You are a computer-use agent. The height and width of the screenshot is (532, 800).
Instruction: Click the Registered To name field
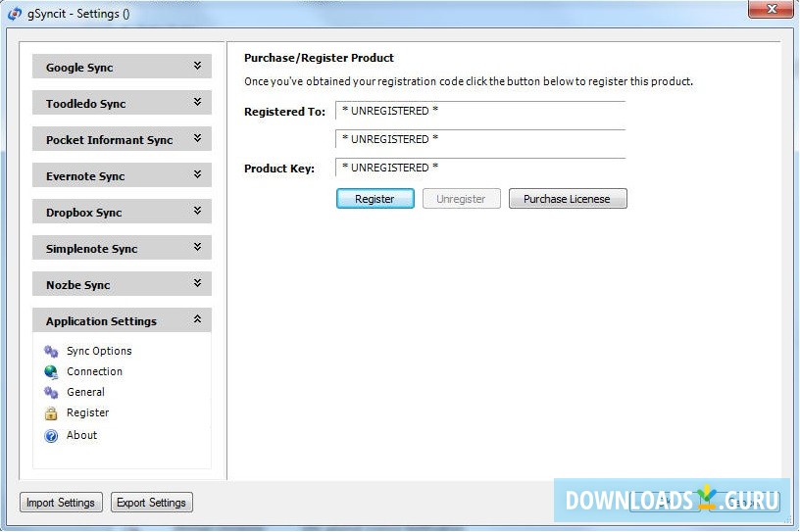pos(480,111)
